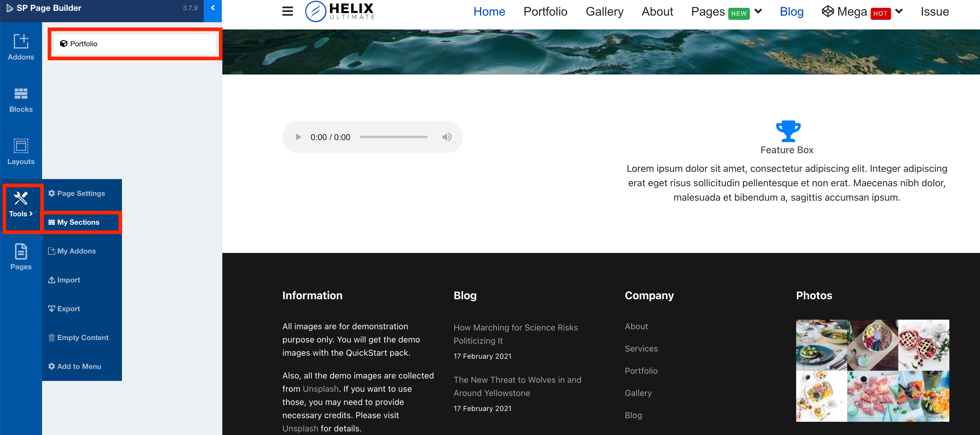This screenshot has height=435, width=980.
Task: Select My Sections from Tools menu
Action: [x=78, y=222]
